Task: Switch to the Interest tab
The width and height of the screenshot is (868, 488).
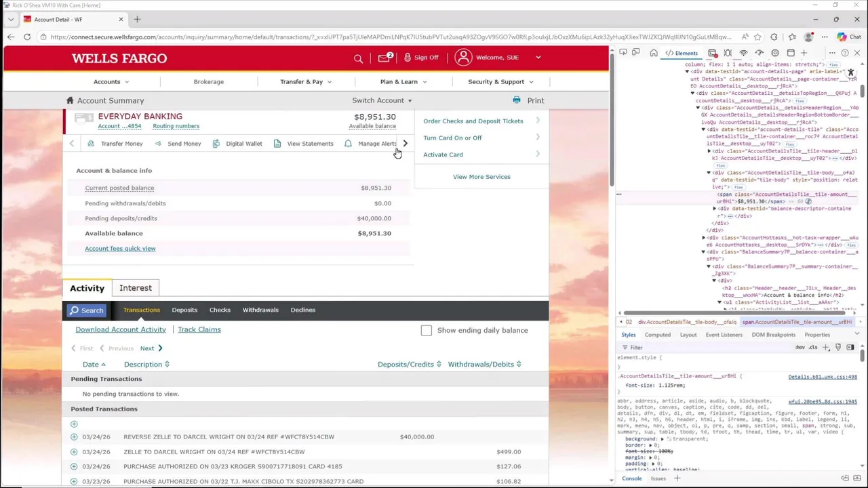Action: pos(136,288)
